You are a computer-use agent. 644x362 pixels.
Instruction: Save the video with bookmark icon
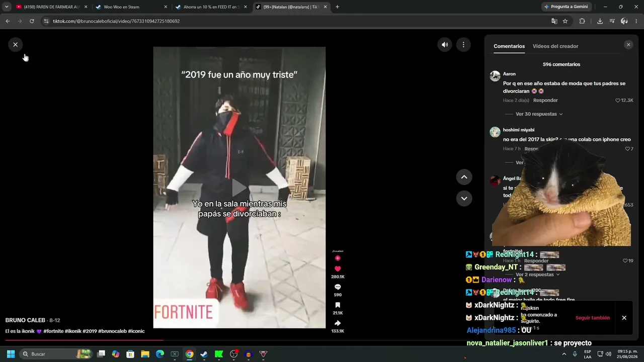(x=338, y=305)
